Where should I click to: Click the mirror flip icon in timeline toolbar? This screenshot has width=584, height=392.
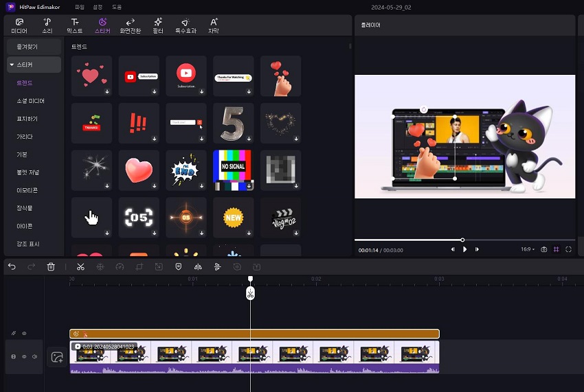(198, 266)
